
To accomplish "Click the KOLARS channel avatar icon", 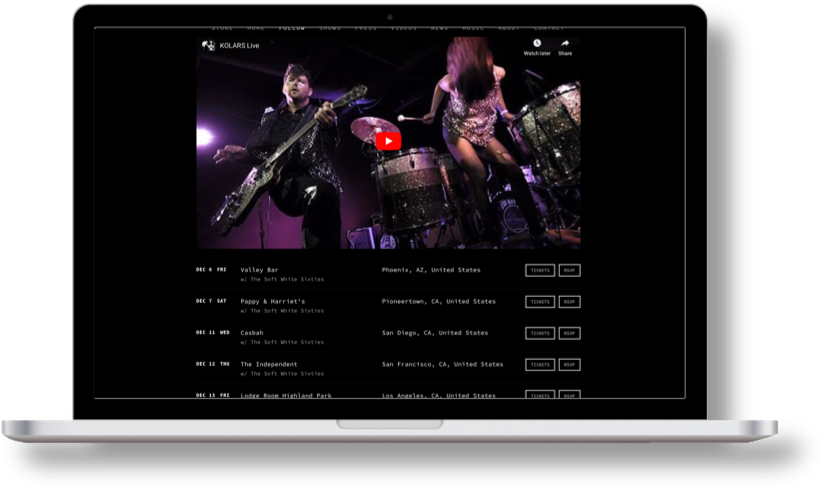I will pyautogui.click(x=208, y=46).
